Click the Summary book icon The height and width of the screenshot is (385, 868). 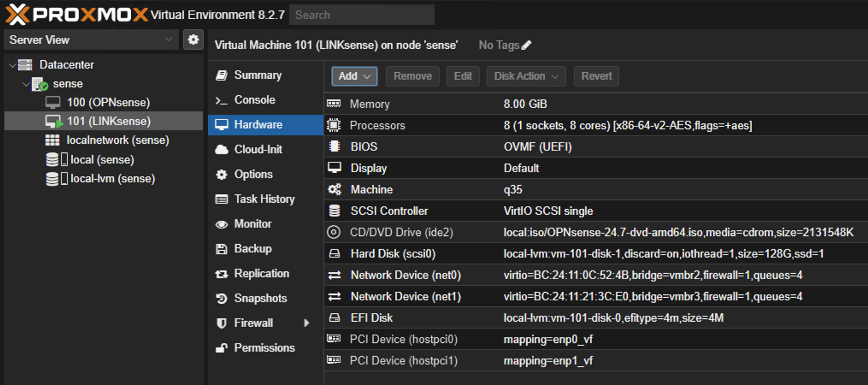(x=221, y=75)
